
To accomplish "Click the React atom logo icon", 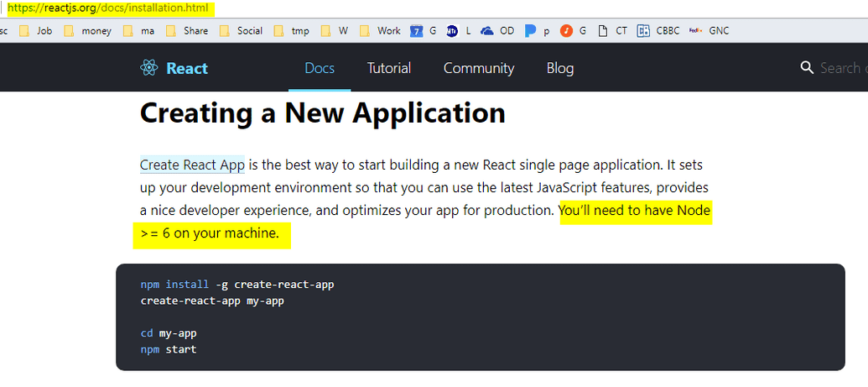I will pos(148,68).
